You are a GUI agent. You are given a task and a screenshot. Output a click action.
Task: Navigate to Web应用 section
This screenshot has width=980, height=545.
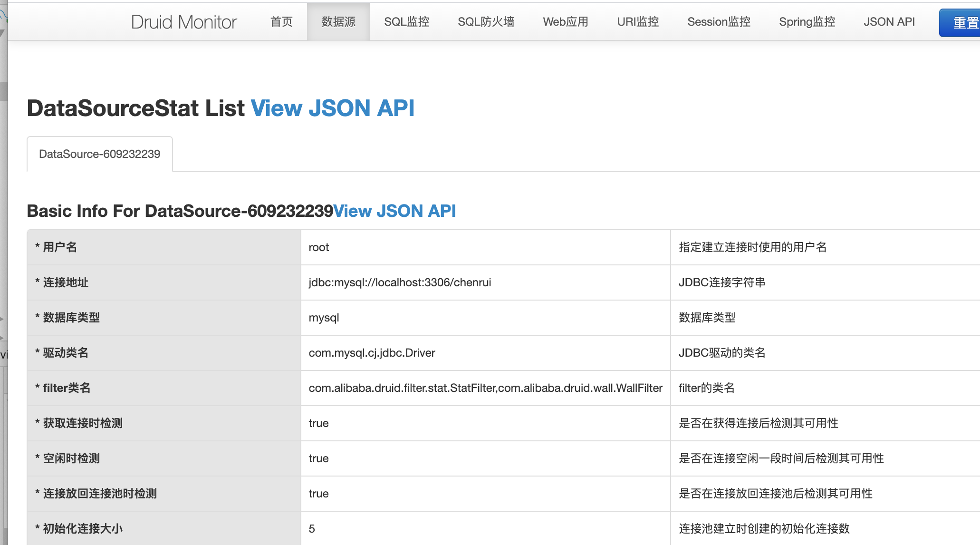click(x=566, y=22)
